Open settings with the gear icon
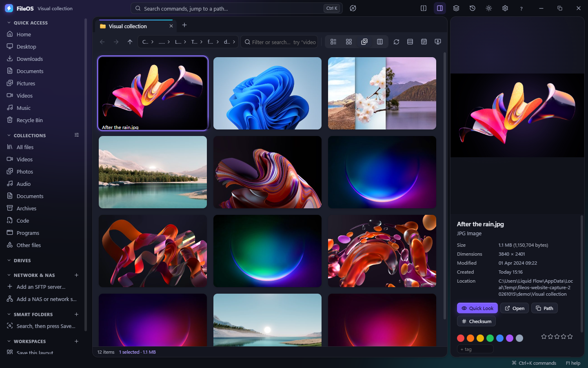588x368 pixels. 505,8
